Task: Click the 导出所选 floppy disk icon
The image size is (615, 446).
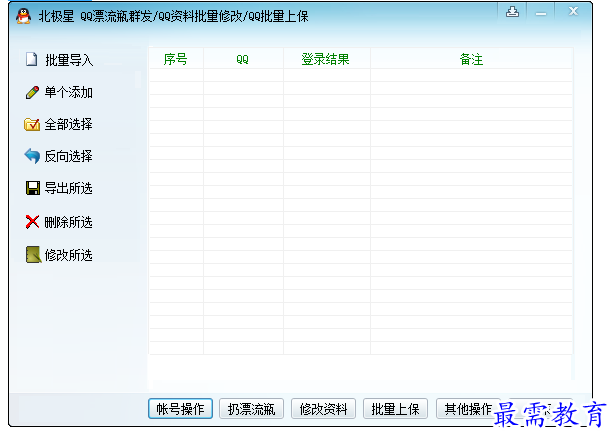Action: point(33,188)
